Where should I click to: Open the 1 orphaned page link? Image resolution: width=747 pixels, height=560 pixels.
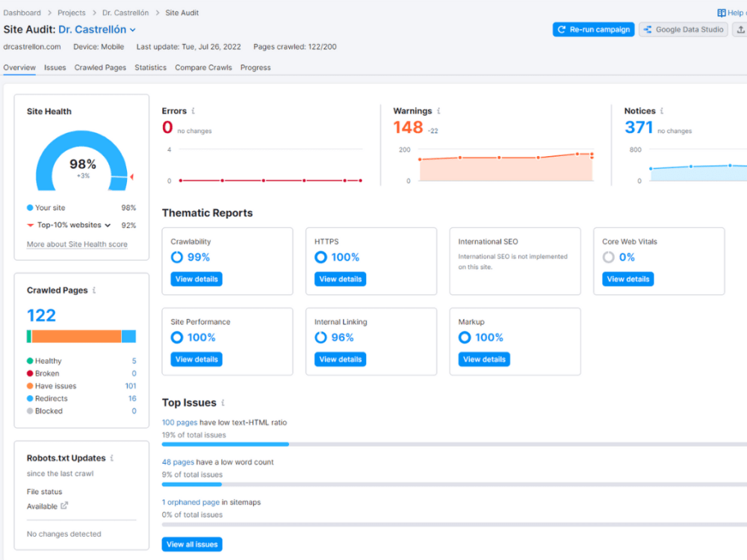click(x=191, y=502)
